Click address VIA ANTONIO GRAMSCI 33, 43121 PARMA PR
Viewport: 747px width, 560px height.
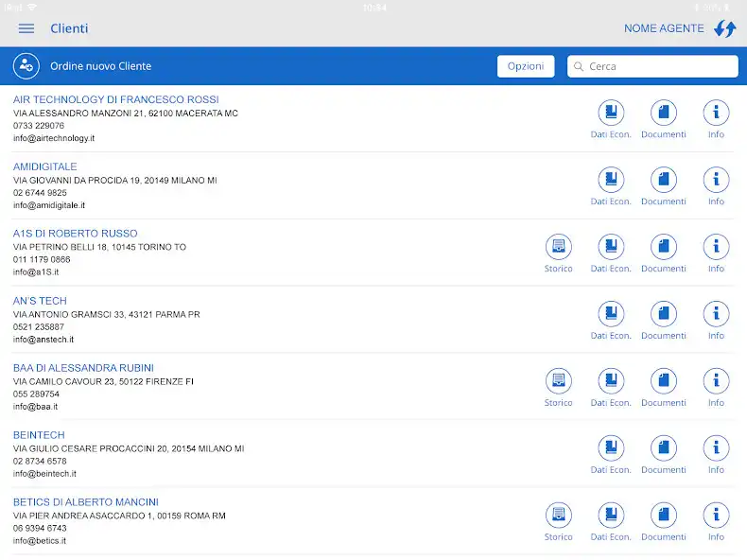(x=107, y=315)
